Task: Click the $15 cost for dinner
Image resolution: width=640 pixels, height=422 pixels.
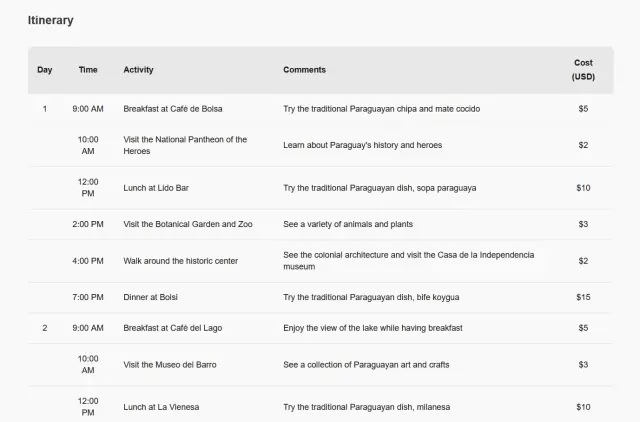Action: coord(583,297)
